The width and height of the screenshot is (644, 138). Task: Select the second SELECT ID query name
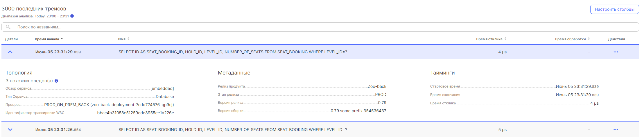coord(233,130)
